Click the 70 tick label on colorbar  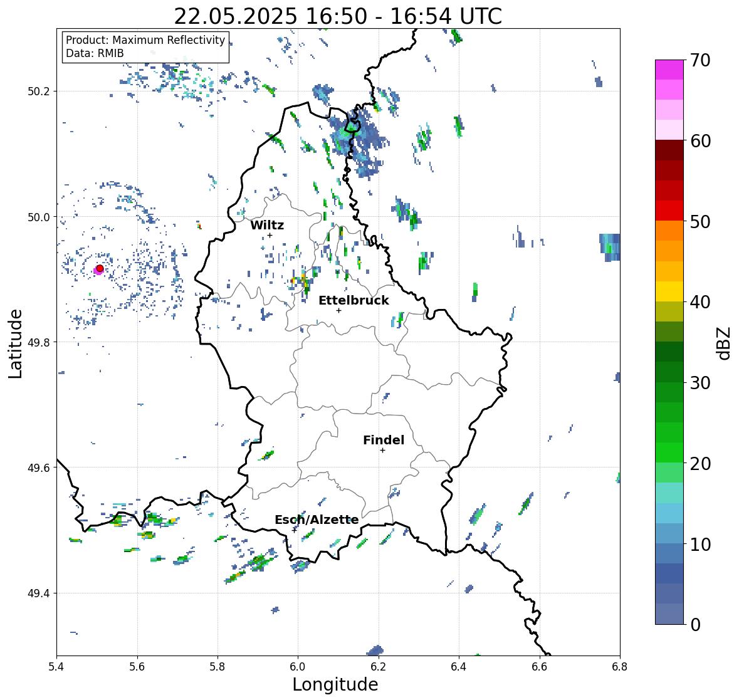point(700,60)
